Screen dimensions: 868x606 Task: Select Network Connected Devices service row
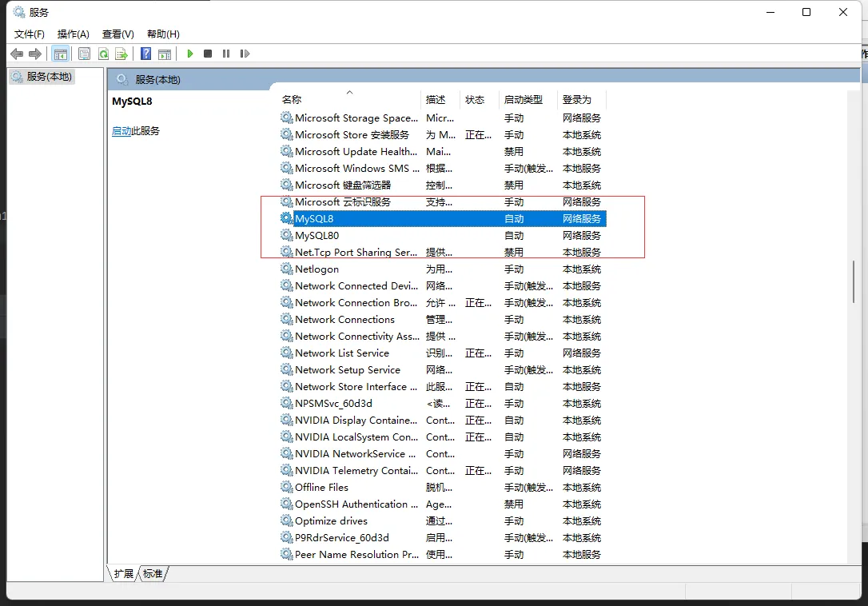click(x=443, y=286)
